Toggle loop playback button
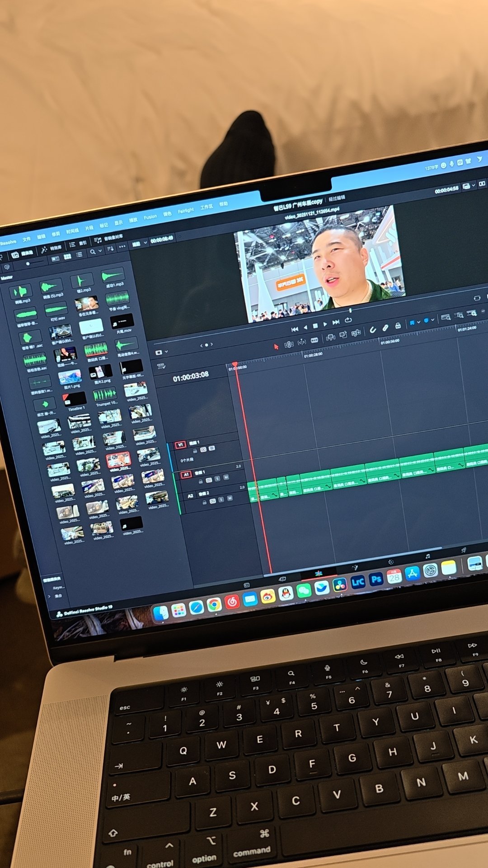The height and width of the screenshot is (868, 488). (x=348, y=320)
